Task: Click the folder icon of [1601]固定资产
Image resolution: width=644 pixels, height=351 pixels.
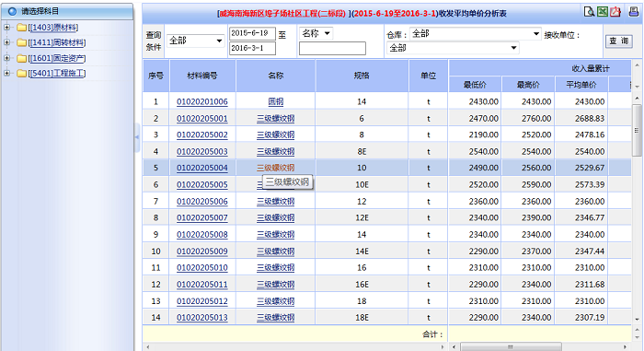Action: (x=22, y=58)
